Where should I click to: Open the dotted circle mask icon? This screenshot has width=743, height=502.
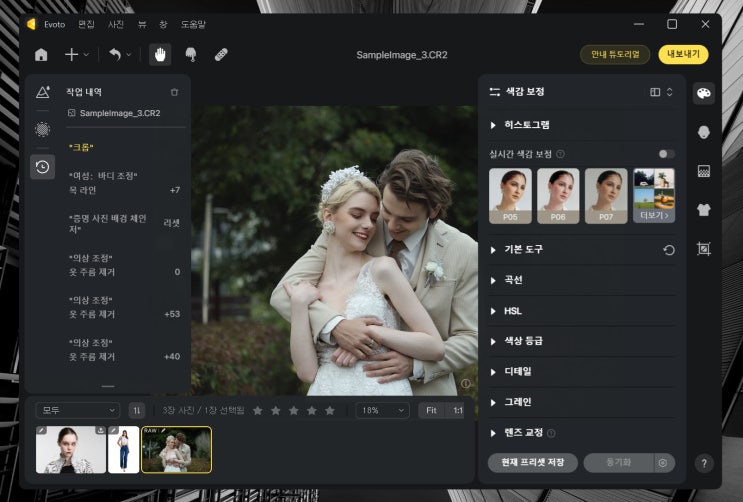pos(43,129)
